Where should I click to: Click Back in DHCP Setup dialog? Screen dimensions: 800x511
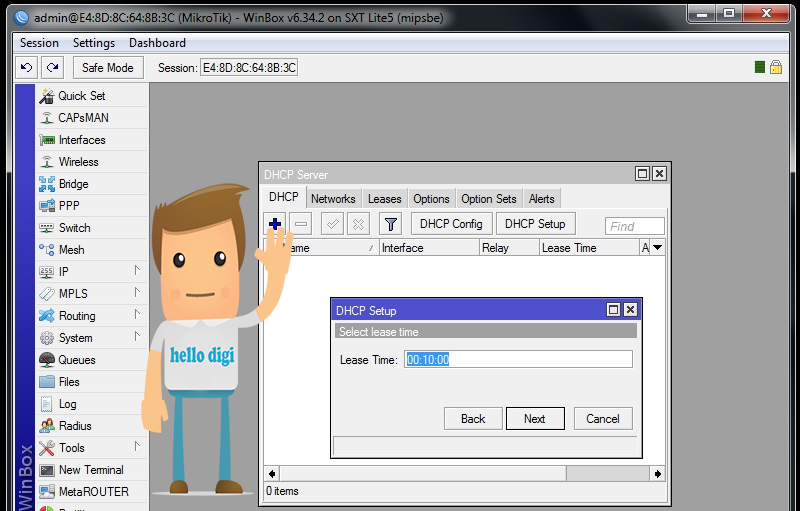pyautogui.click(x=473, y=419)
